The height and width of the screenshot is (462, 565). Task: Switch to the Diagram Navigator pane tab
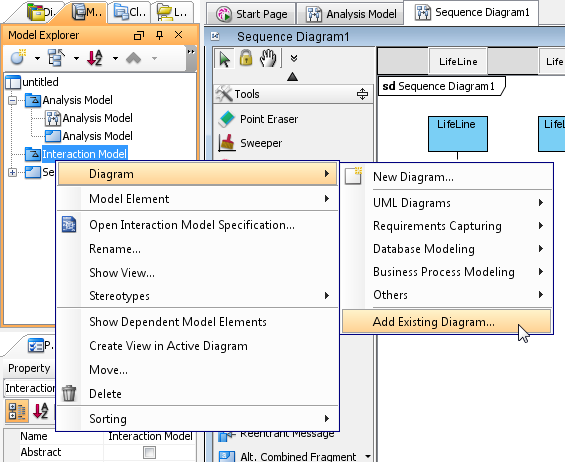(41, 13)
